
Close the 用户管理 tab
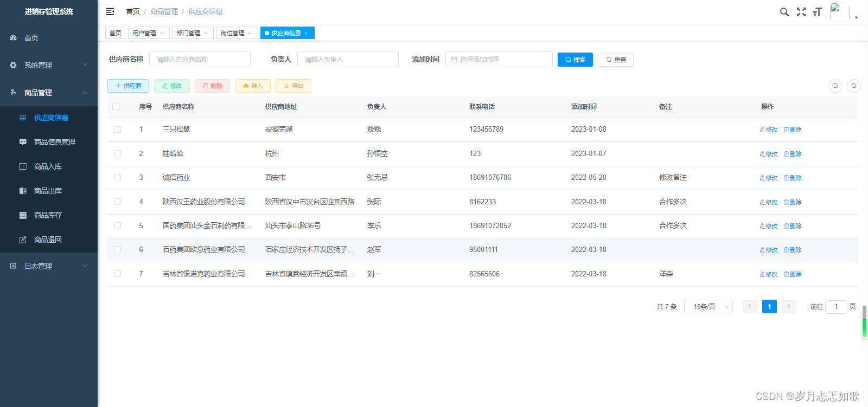point(162,34)
